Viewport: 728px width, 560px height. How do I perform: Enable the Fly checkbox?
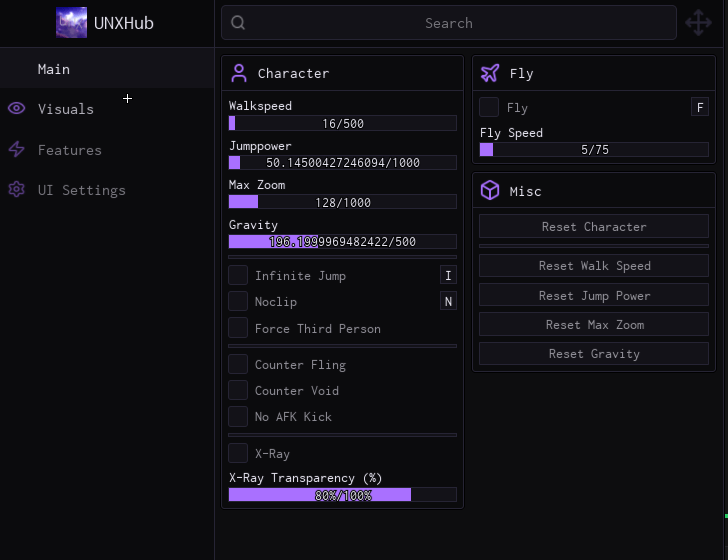pyautogui.click(x=489, y=107)
